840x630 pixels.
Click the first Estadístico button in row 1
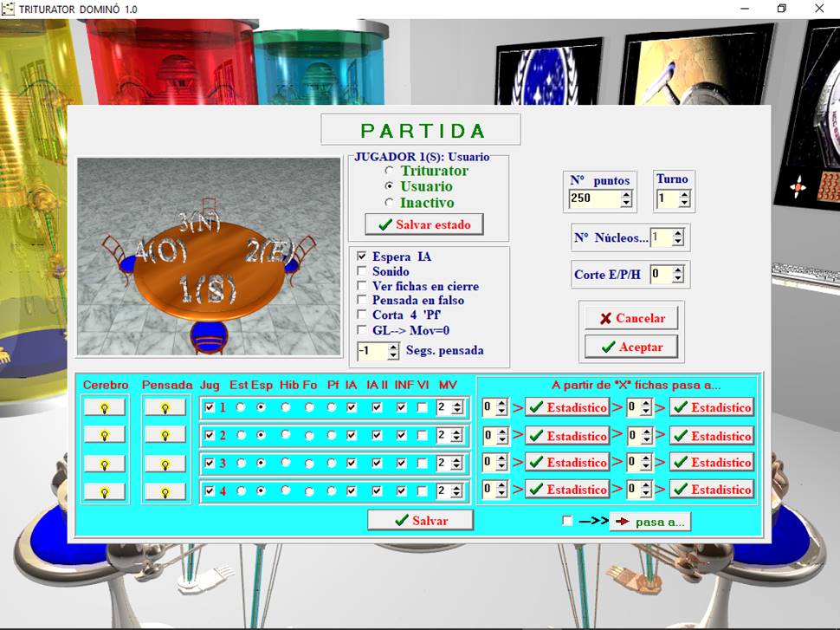click(567, 407)
